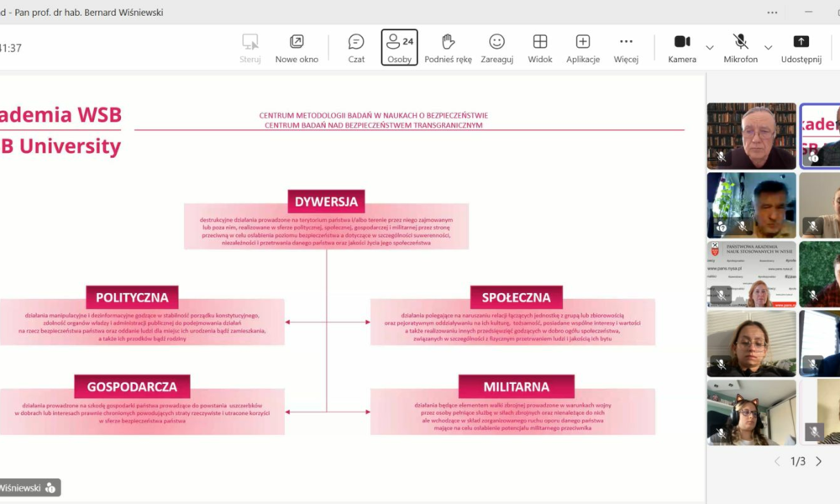Select tile showing Państwowa Akademia Nauk Stosowanych banner
The height and width of the screenshot is (504, 840).
point(752,274)
